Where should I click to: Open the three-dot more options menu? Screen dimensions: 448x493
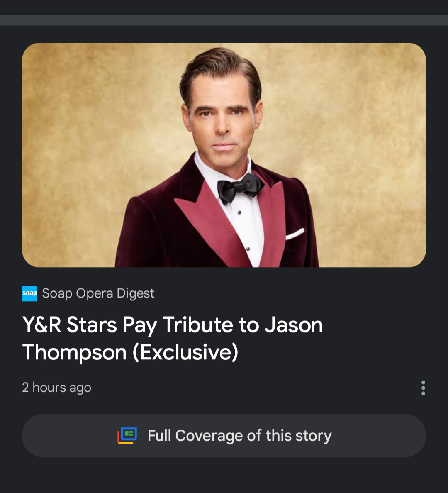click(423, 388)
